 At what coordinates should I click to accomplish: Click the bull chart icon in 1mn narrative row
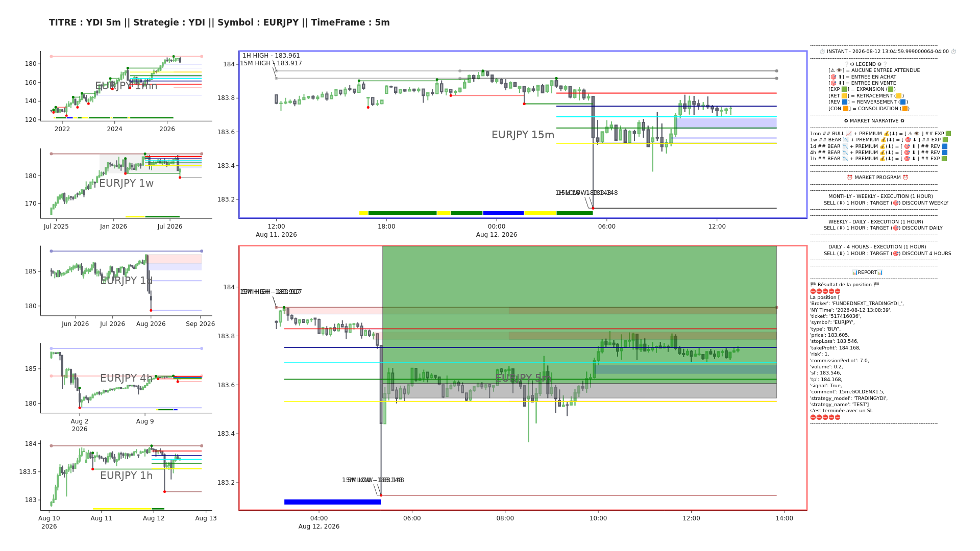tap(849, 134)
